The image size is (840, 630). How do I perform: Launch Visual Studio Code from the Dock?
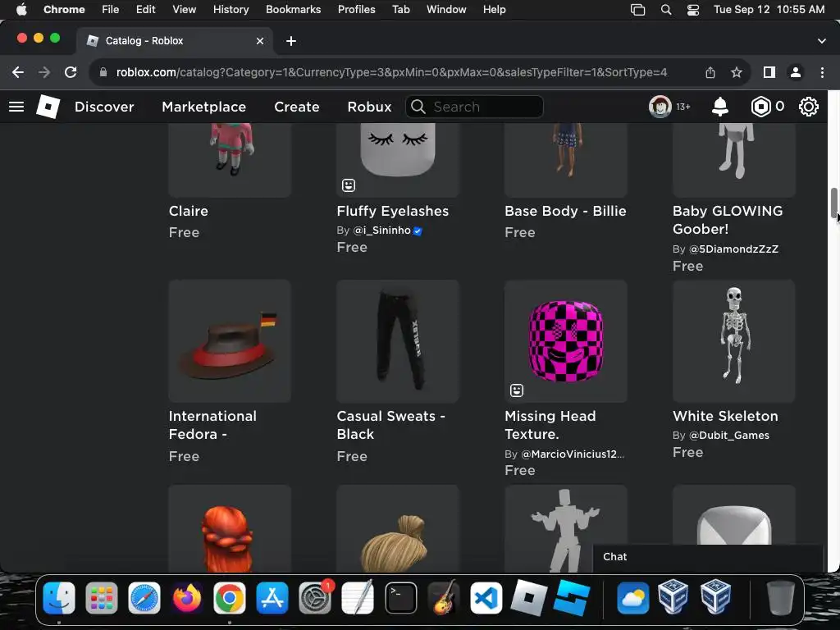[x=486, y=598]
